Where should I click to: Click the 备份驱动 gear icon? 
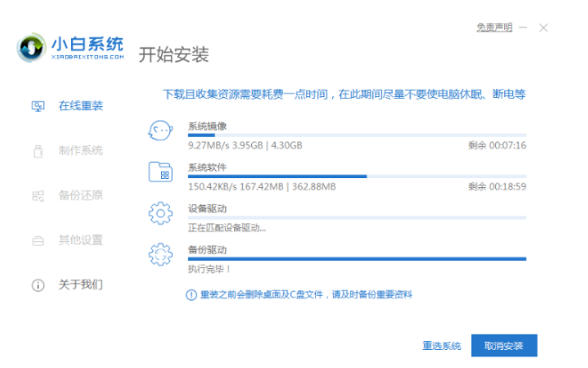161,255
